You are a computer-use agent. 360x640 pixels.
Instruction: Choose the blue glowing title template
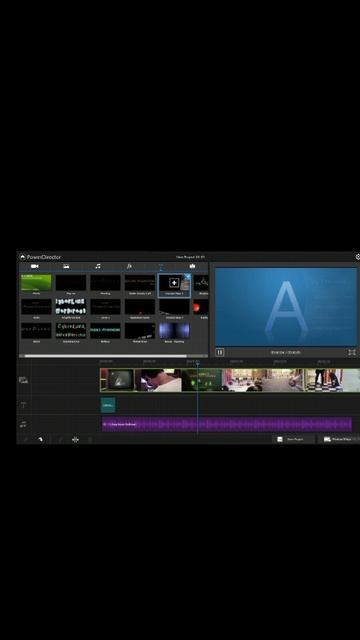(x=174, y=331)
